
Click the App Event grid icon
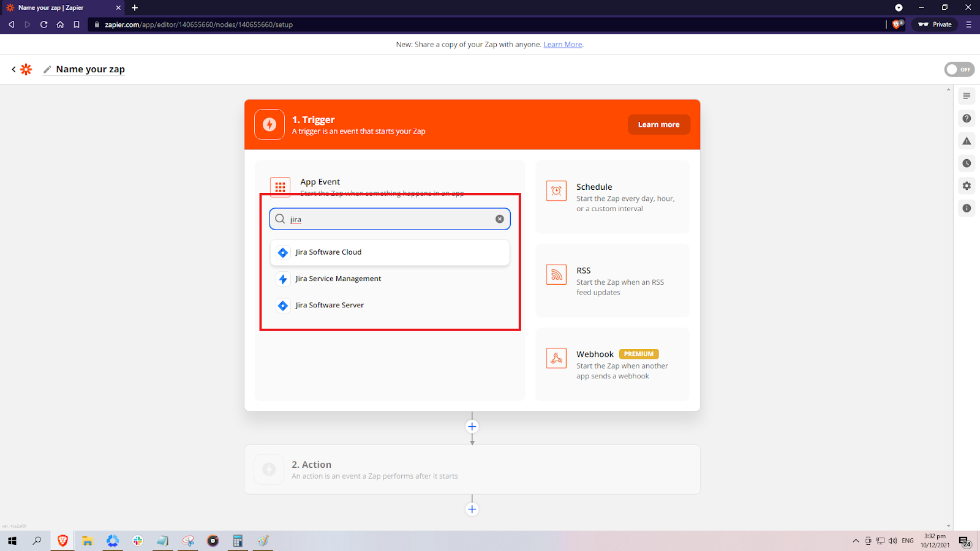280,187
